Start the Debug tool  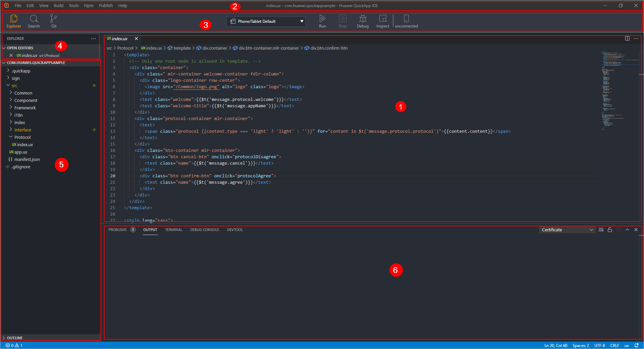pos(363,21)
